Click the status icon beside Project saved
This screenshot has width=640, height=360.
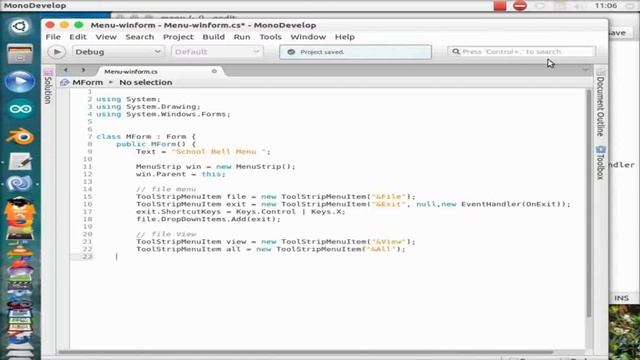click(291, 52)
